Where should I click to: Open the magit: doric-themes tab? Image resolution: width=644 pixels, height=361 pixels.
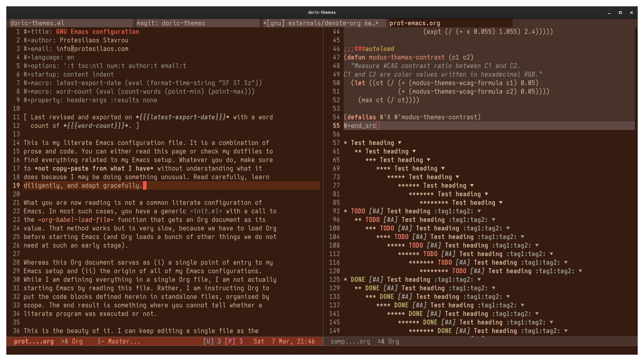pyautogui.click(x=171, y=23)
